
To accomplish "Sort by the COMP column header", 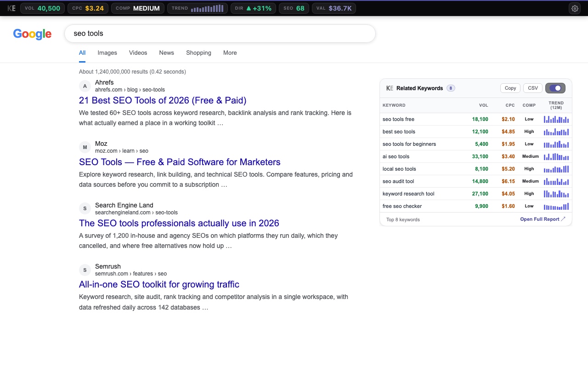I will [529, 105].
